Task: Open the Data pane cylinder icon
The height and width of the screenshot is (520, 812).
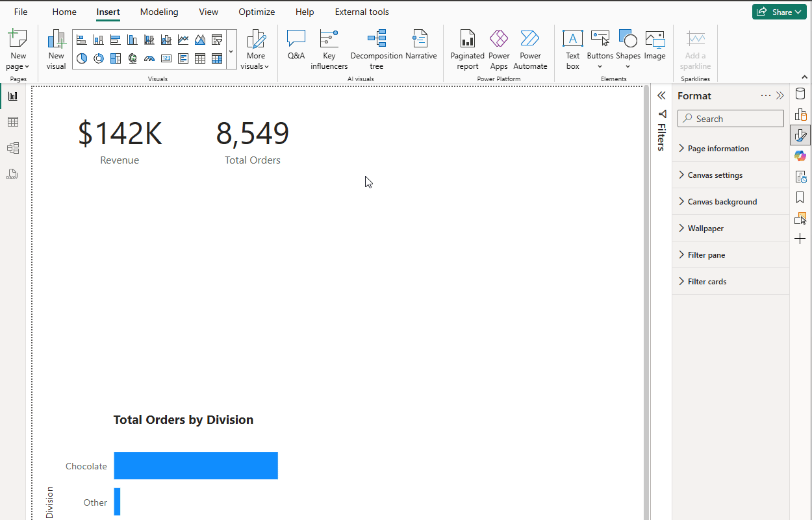Action: (x=800, y=94)
